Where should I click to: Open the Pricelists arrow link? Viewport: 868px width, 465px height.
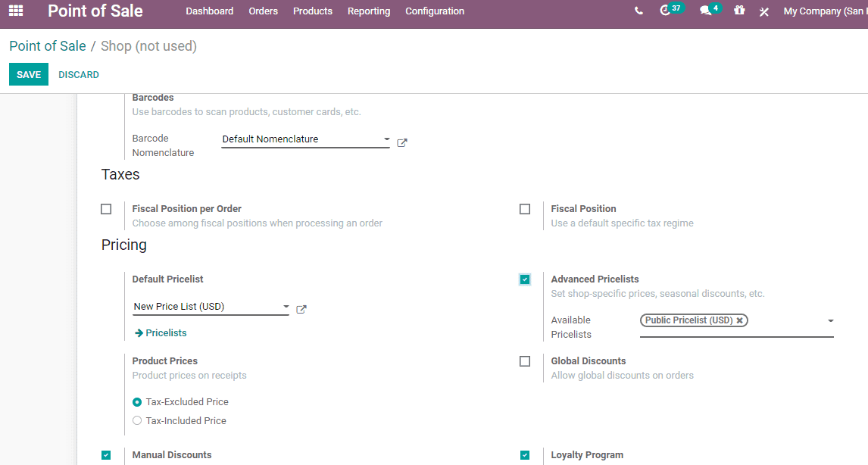tap(161, 332)
